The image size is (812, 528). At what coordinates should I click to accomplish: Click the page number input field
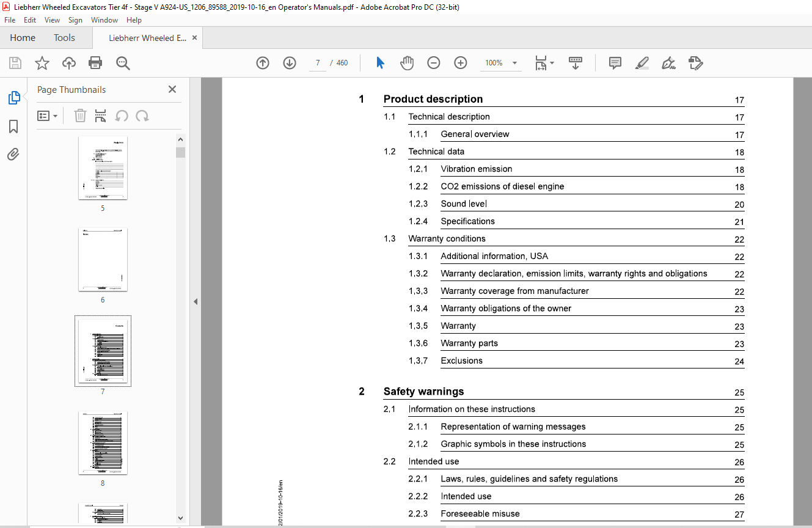click(x=318, y=63)
